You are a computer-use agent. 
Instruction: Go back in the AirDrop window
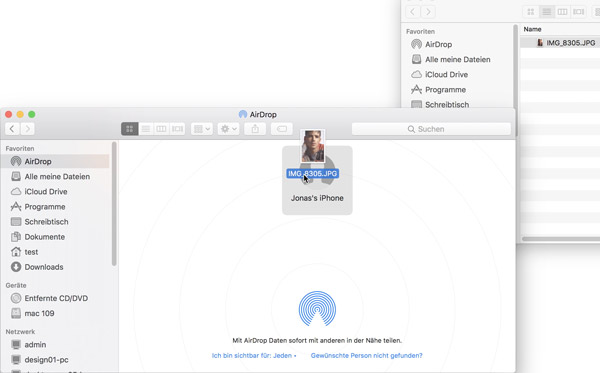tap(12, 129)
